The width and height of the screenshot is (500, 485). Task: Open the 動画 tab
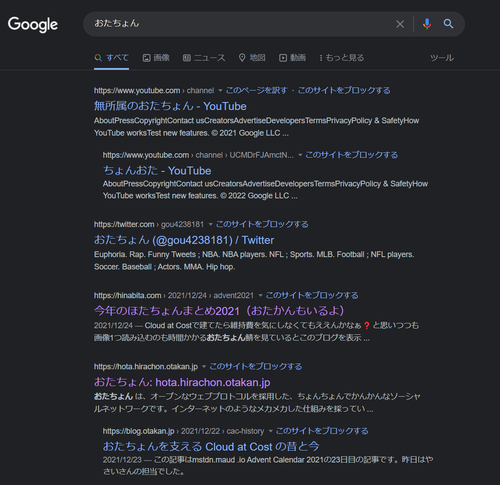point(292,58)
